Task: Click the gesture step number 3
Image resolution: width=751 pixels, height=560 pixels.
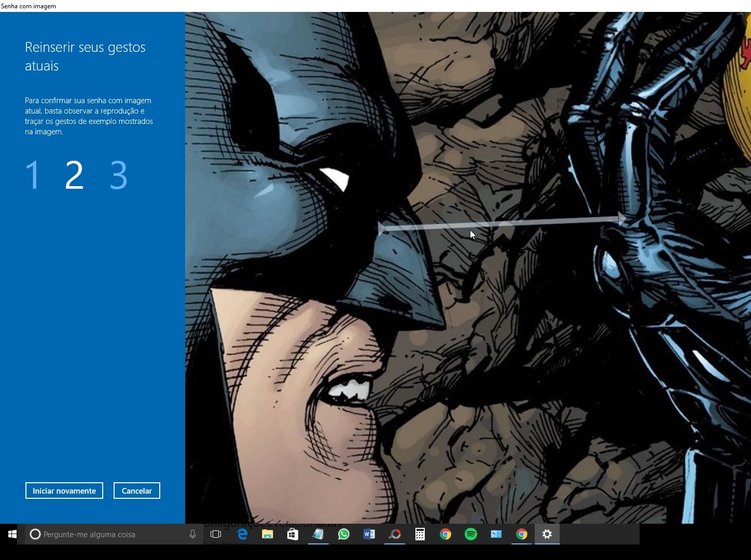Action: coord(119,175)
